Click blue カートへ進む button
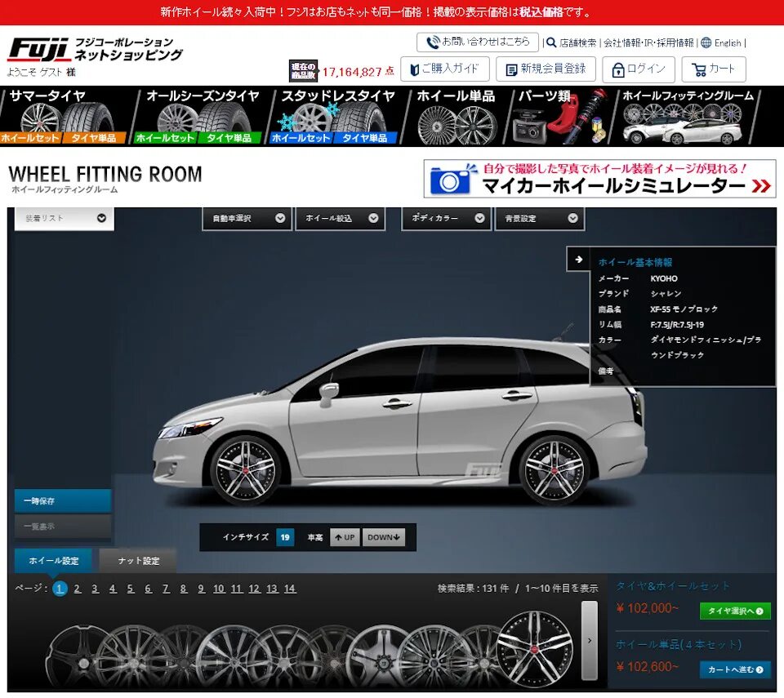 pos(736,669)
